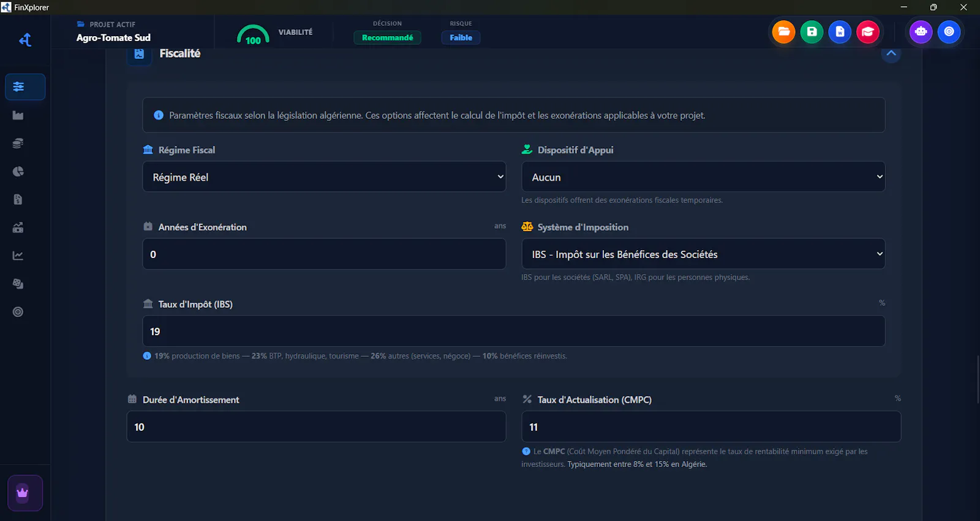
Task: Click the Taux d'Impôt (IBS) input field
Action: coord(514,331)
